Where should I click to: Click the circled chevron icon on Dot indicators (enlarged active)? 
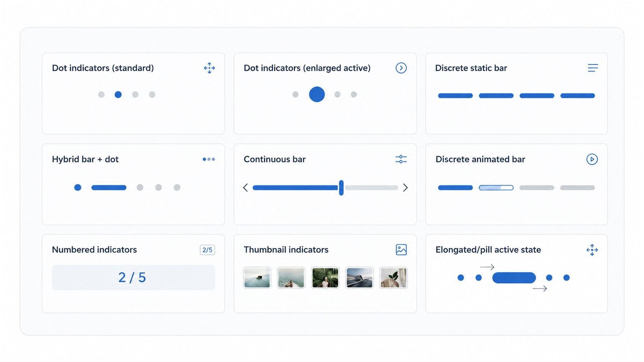(x=401, y=68)
